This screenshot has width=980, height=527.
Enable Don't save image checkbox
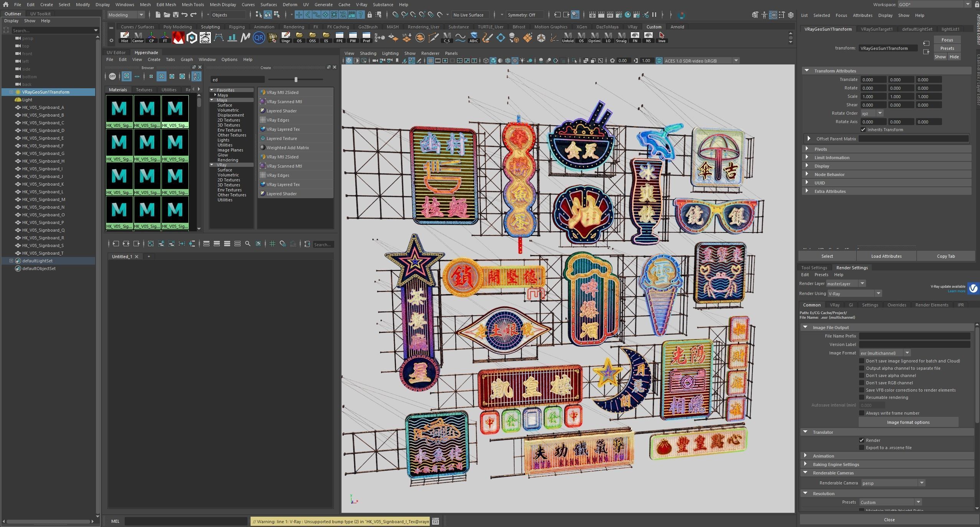click(861, 361)
